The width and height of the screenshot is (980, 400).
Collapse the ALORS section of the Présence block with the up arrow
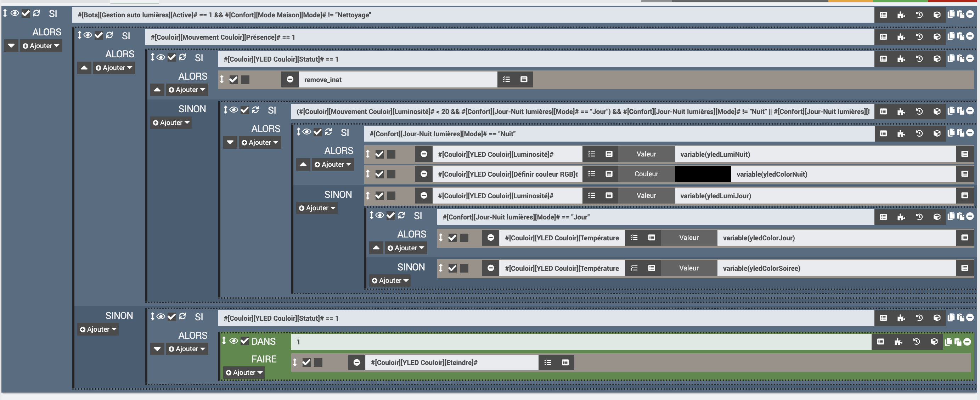pyautogui.click(x=84, y=68)
